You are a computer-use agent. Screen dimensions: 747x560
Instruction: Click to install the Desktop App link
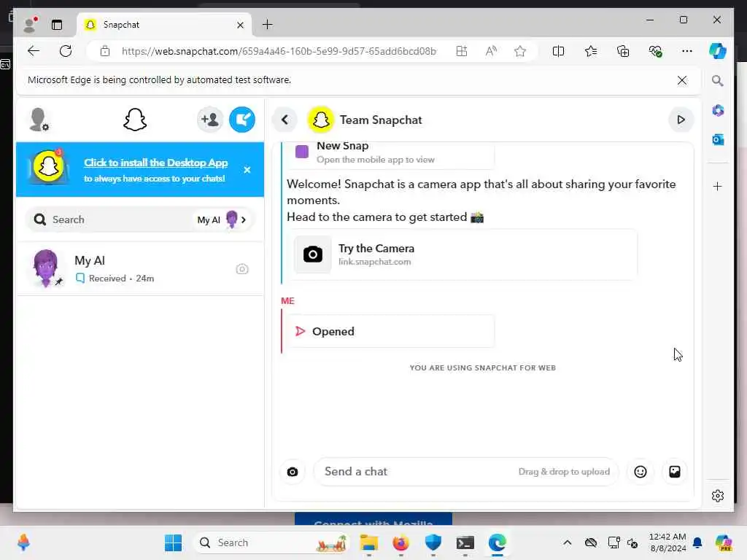pyautogui.click(x=156, y=163)
